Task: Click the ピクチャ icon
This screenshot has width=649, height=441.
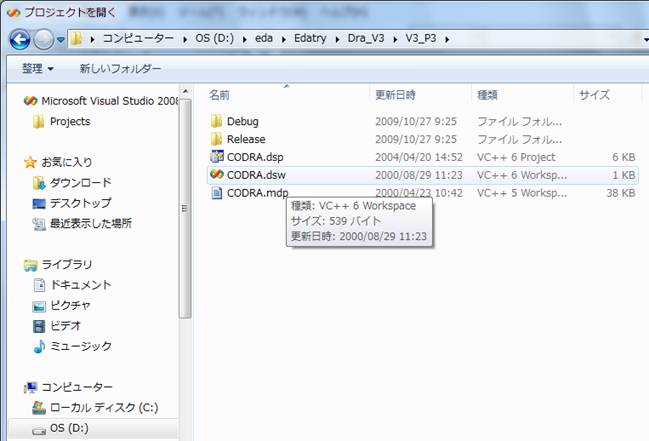Action: (39, 306)
